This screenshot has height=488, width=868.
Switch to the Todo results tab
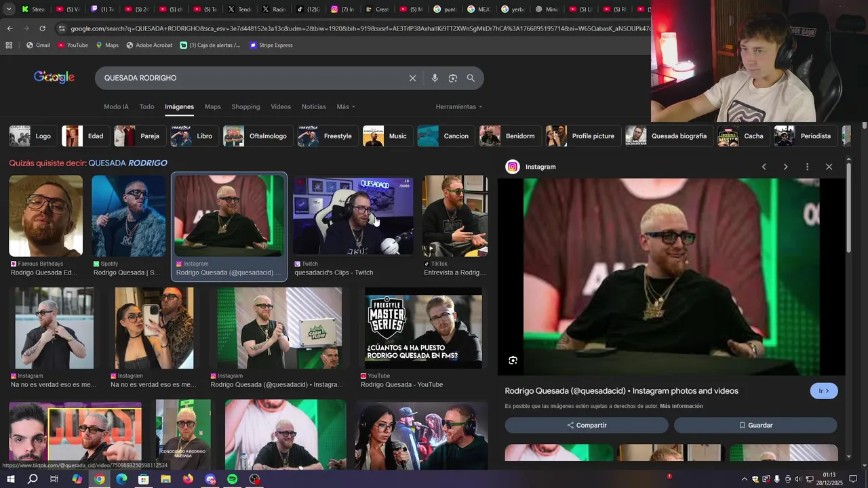tap(146, 106)
